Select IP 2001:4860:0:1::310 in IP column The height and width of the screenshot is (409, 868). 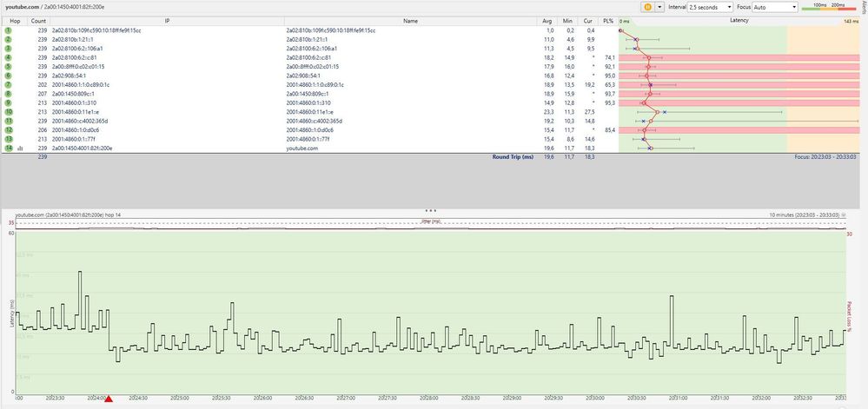point(74,102)
